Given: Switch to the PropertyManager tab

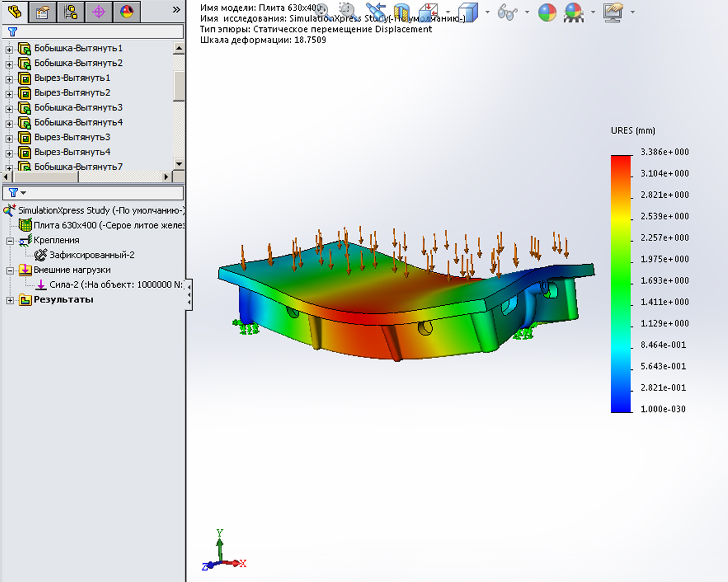Looking at the screenshot, I should tap(43, 11).
